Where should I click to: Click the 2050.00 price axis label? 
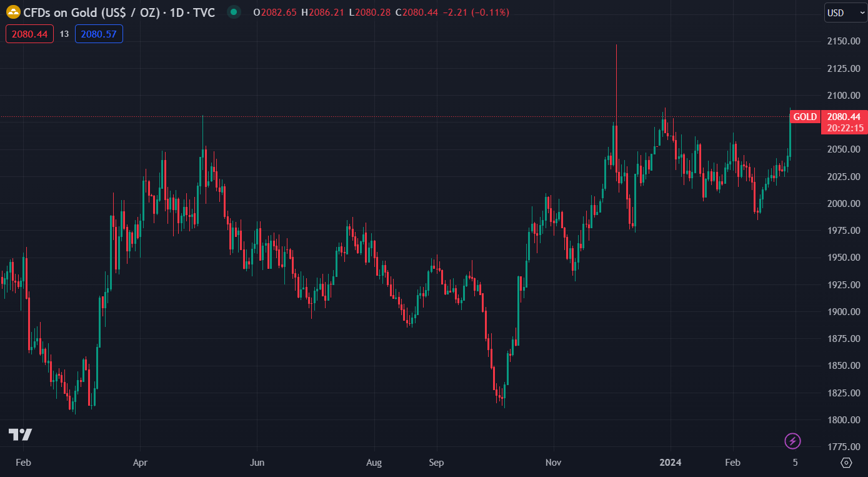tap(844, 149)
